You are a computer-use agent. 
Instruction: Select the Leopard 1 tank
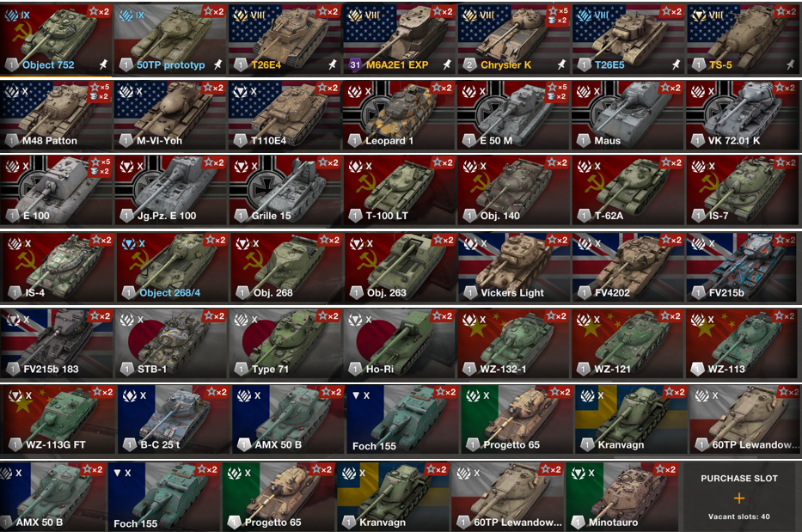pyautogui.click(x=399, y=114)
